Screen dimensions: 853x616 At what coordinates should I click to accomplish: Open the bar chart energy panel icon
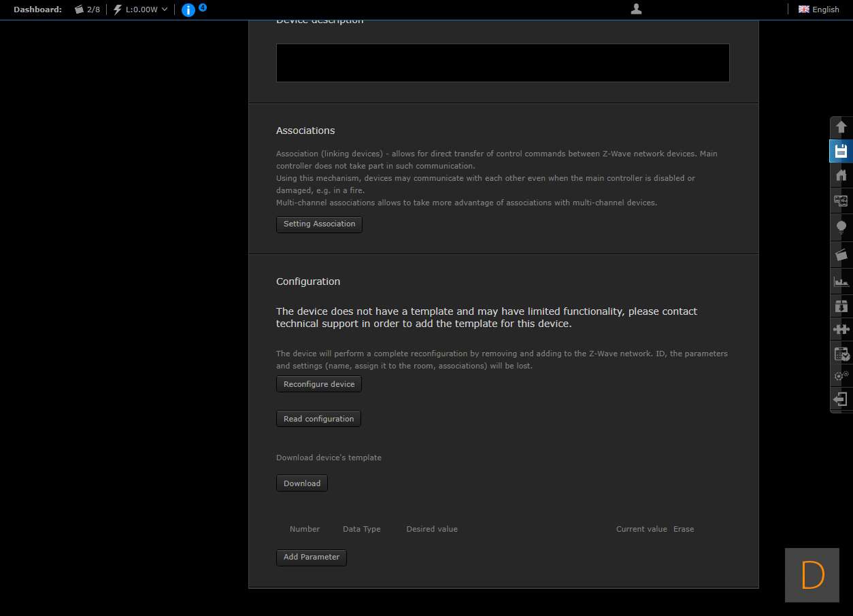click(841, 281)
